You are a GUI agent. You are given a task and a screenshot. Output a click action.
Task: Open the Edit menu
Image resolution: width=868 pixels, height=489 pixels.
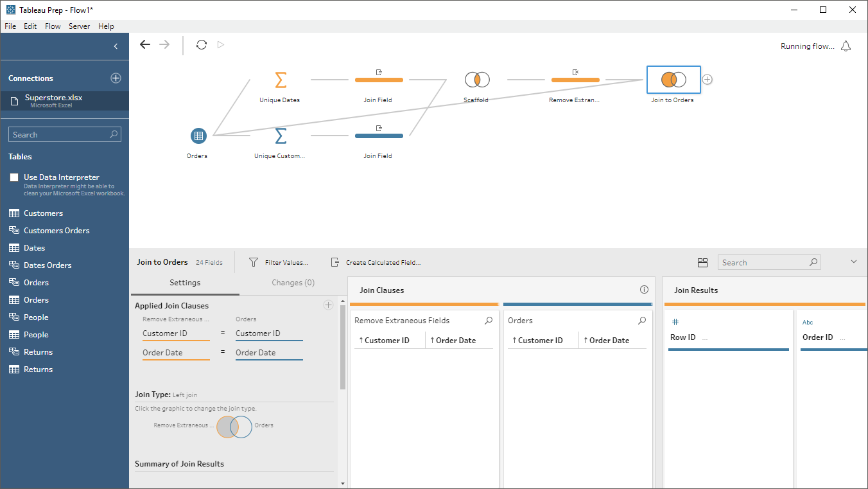30,26
